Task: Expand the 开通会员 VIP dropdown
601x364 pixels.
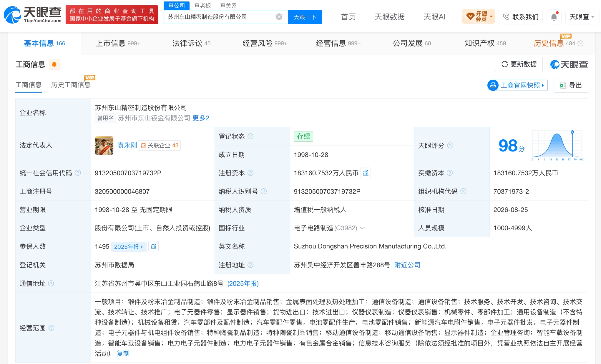Action: (x=478, y=16)
